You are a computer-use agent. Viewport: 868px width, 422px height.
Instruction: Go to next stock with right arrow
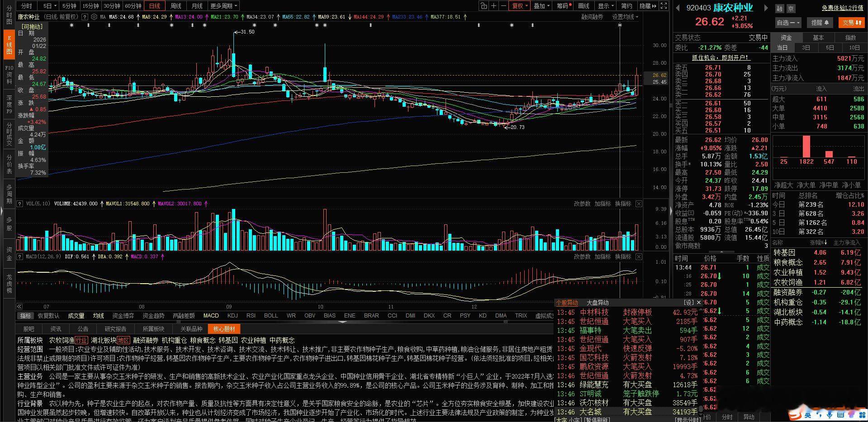pyautogui.click(x=766, y=8)
